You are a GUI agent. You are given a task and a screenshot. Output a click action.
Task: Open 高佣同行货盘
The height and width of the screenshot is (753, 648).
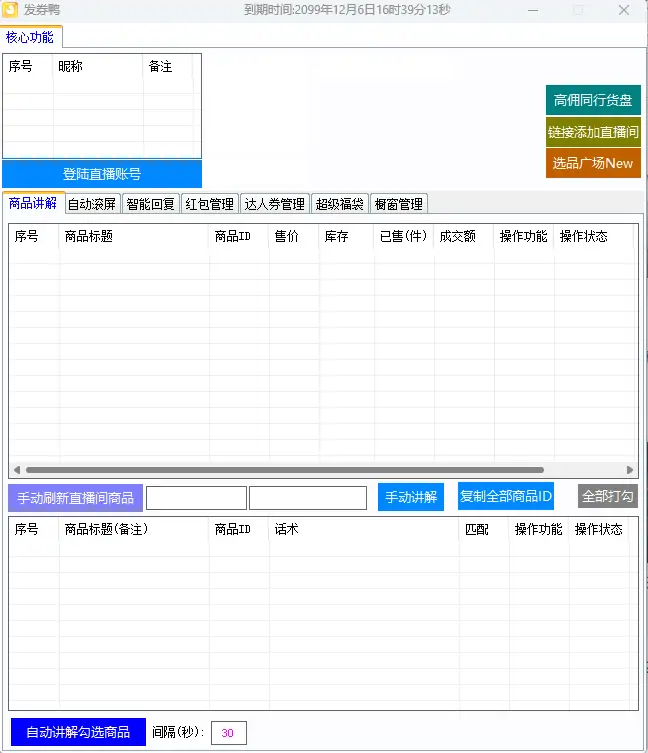[593, 100]
